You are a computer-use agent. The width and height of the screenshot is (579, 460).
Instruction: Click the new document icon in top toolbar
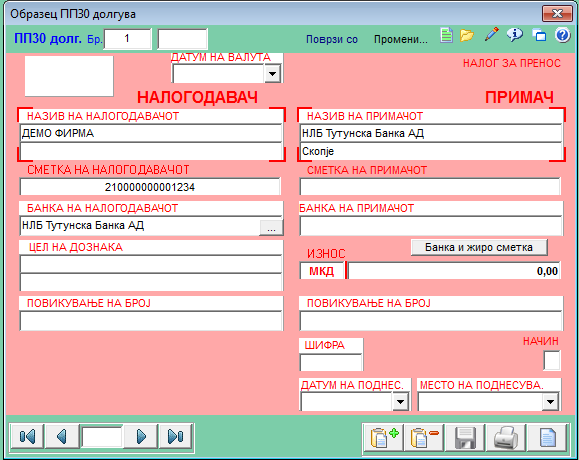click(x=446, y=36)
